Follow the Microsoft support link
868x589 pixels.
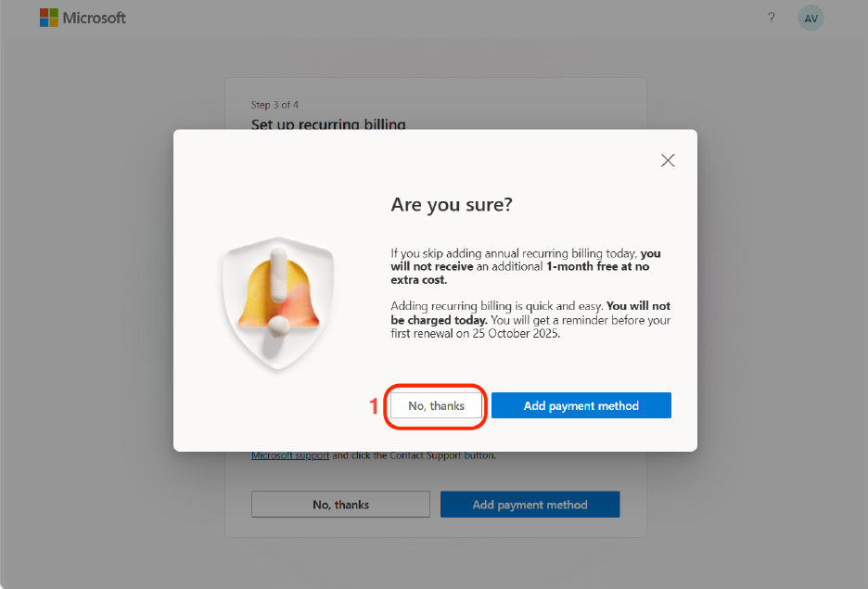tap(290, 456)
